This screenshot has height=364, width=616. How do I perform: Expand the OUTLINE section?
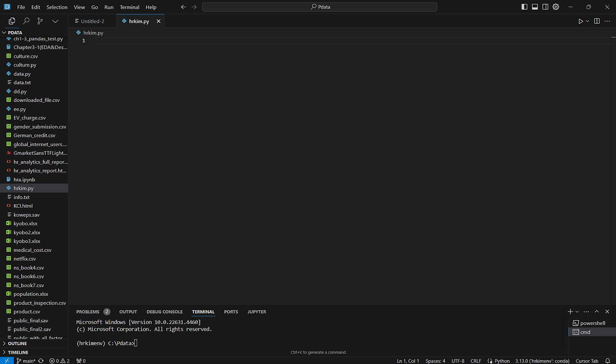click(34, 343)
